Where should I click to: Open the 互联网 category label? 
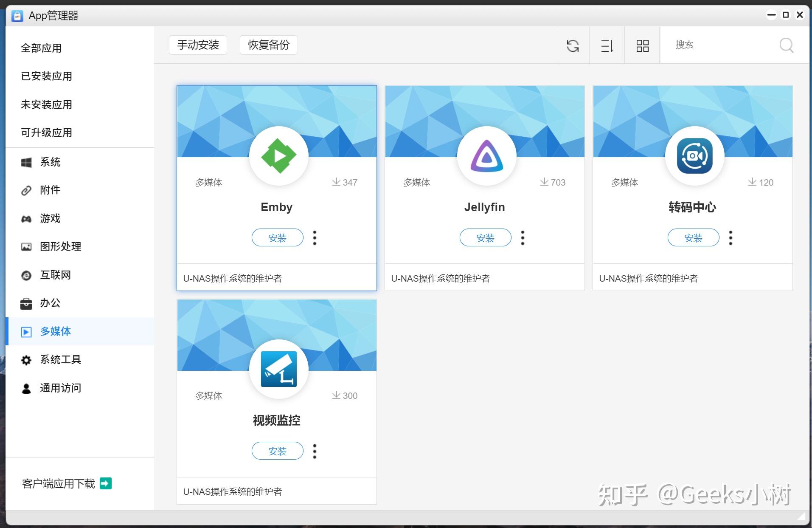point(55,275)
